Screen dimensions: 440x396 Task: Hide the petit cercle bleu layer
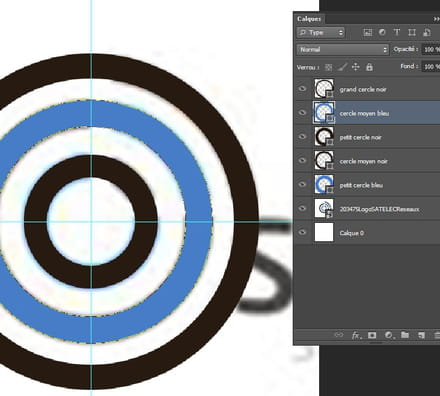(x=302, y=184)
